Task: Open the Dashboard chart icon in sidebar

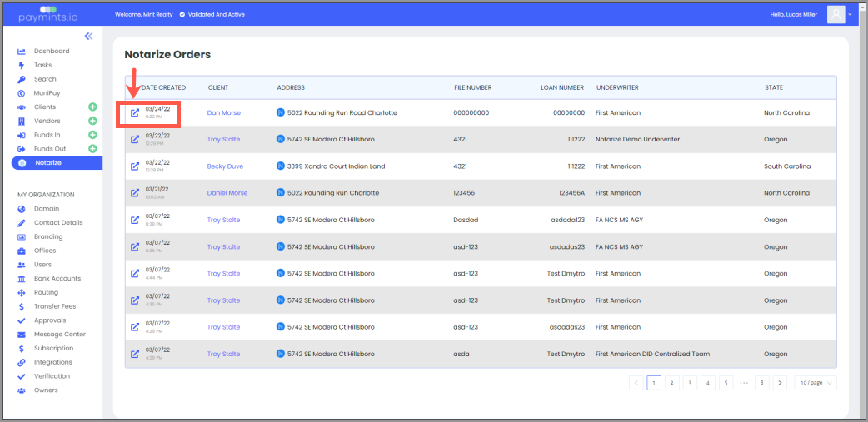Action: [22, 52]
